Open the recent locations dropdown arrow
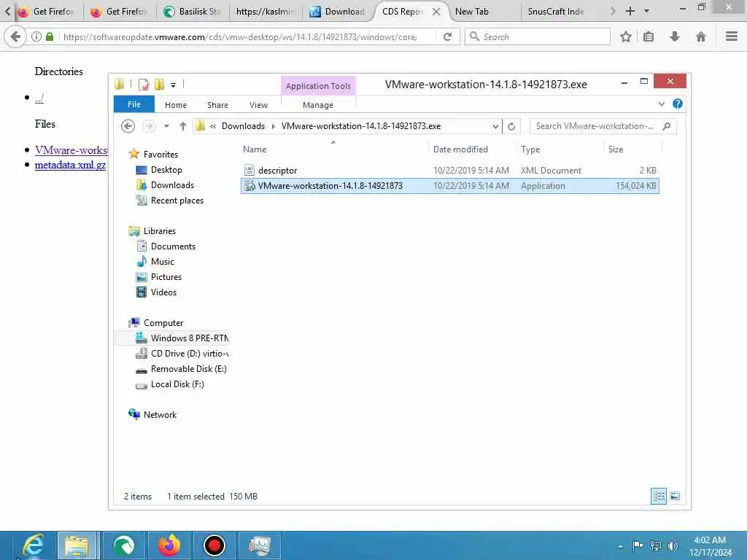The width and height of the screenshot is (747, 560). tap(166, 126)
